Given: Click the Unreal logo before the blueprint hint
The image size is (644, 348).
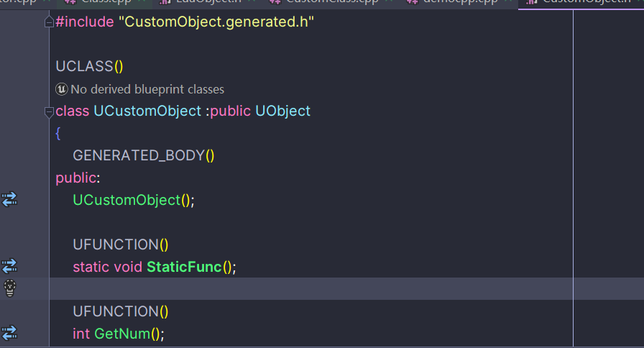Looking at the screenshot, I should [x=62, y=89].
